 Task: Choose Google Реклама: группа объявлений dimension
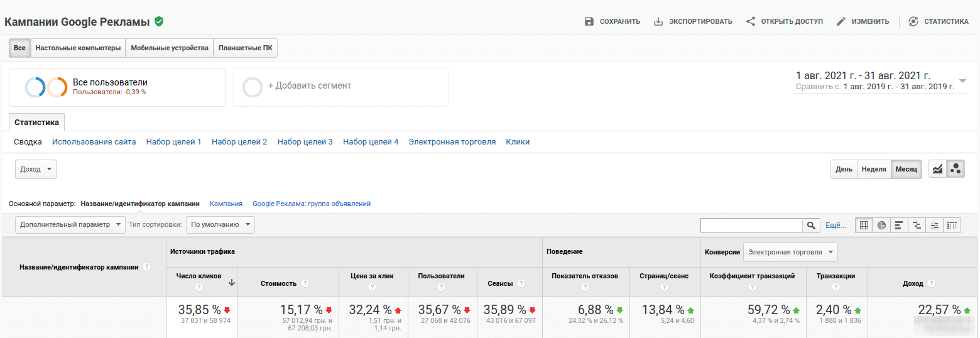[x=312, y=204]
